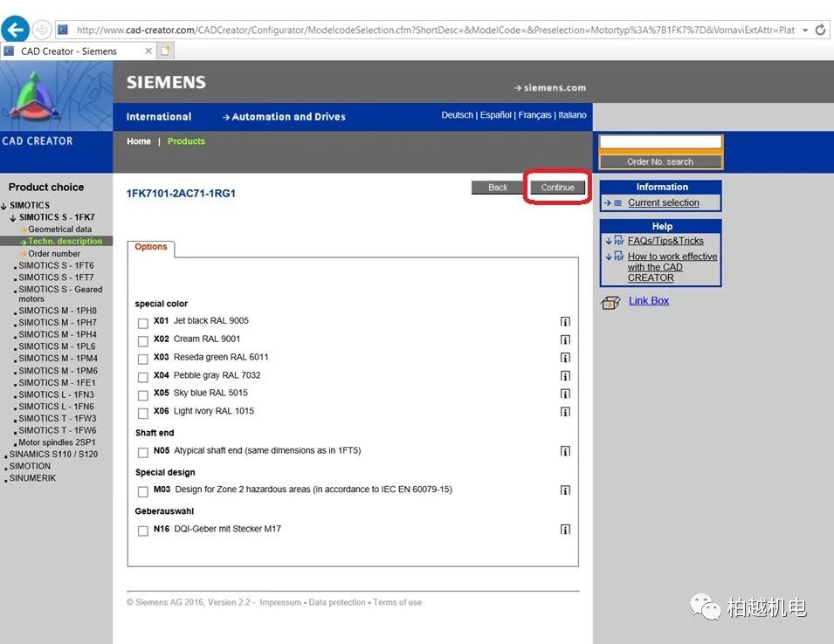
Task: Click the browser address bar URL
Action: pyautogui.click(x=435, y=30)
